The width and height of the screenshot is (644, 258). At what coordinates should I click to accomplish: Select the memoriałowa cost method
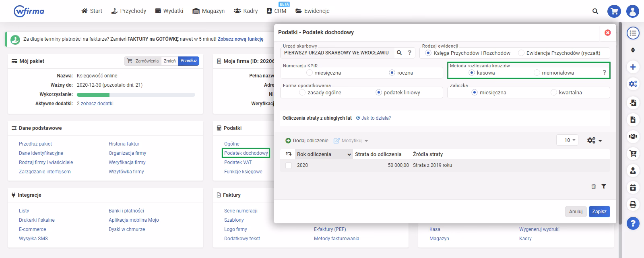pyautogui.click(x=537, y=73)
